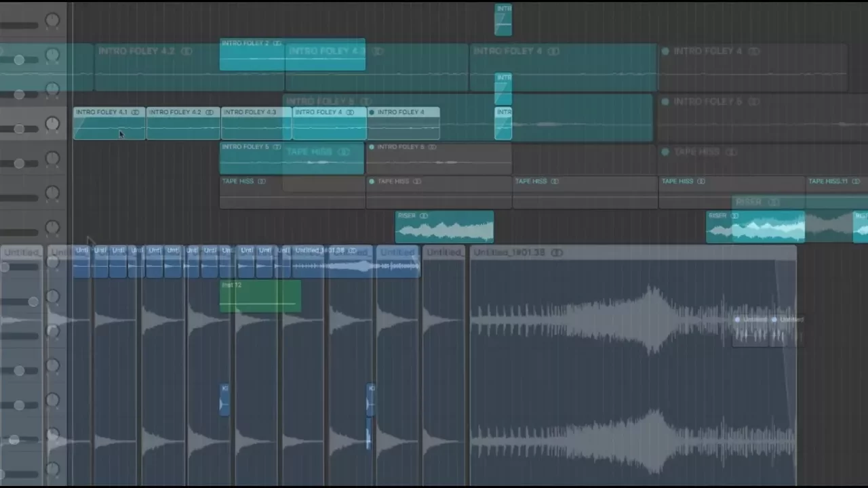The height and width of the screenshot is (488, 868).
Task: Select the INTRO FOLEY 4.1 audio region
Action: click(109, 123)
